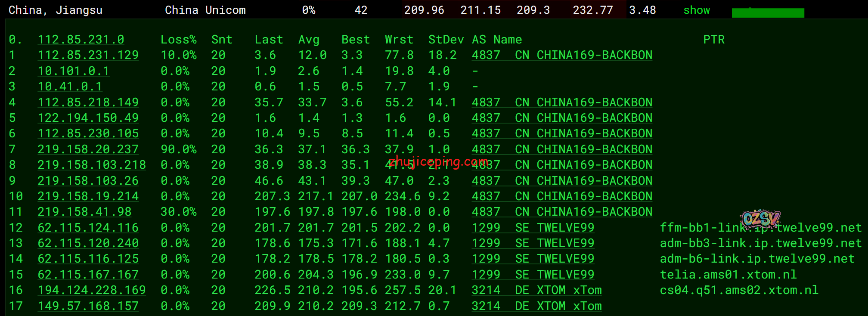The height and width of the screenshot is (316, 868).
Task: Open IP link 112.85.231.0
Action: [x=81, y=40]
